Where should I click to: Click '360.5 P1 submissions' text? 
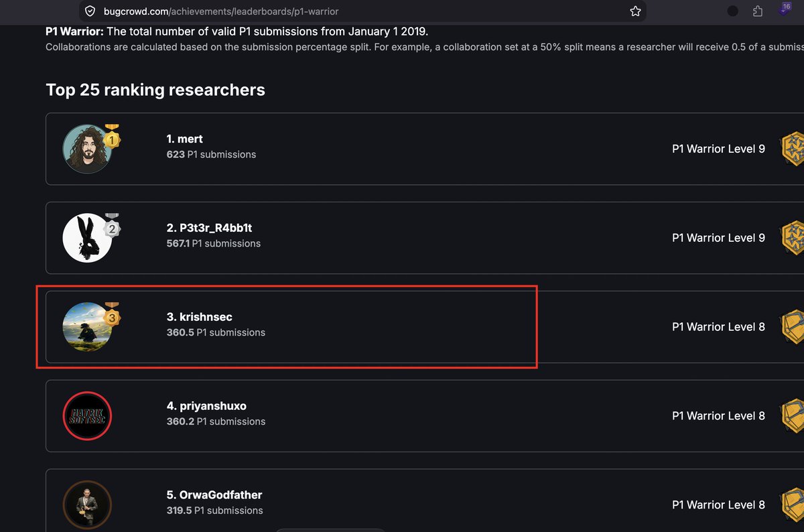coord(216,332)
